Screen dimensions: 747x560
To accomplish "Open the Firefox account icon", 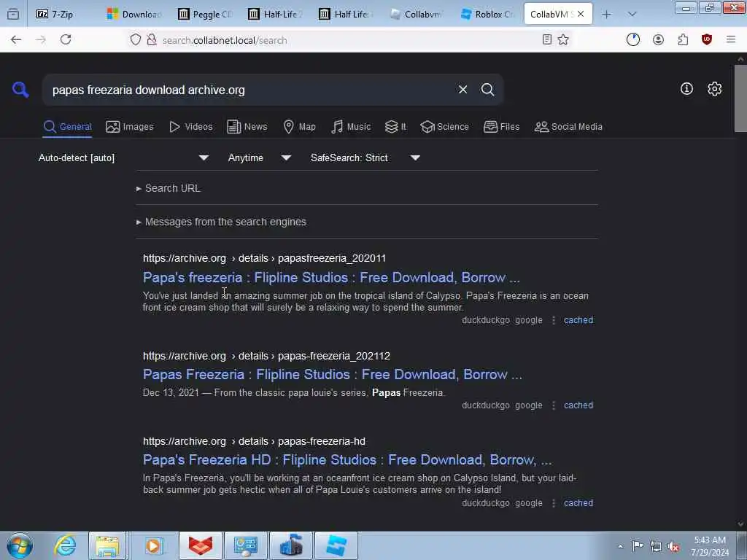I will (x=658, y=40).
